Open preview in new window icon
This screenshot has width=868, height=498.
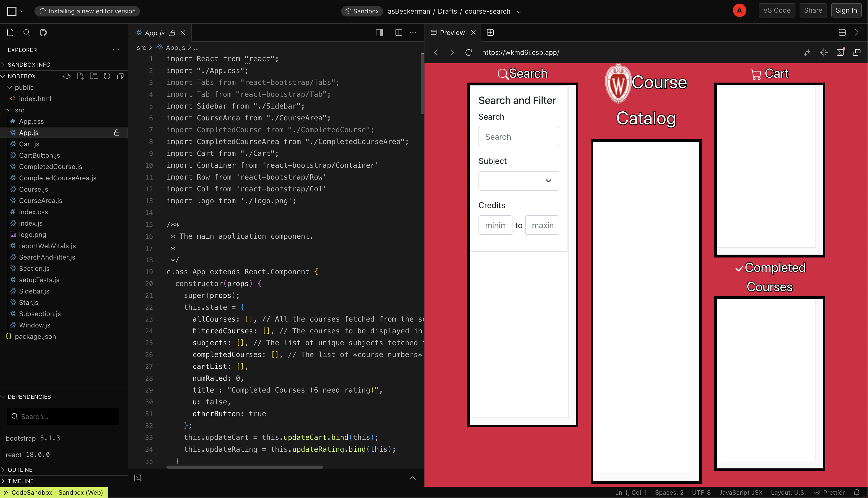[x=856, y=52]
